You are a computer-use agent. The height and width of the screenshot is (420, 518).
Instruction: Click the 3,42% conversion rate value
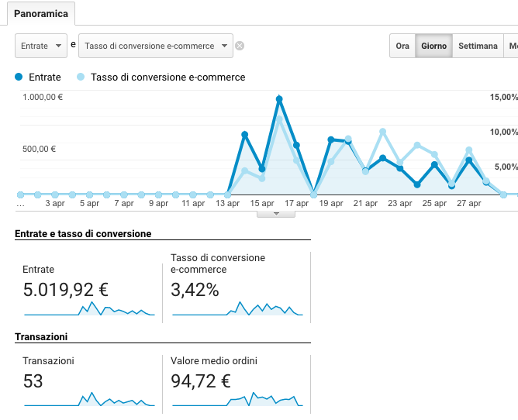pyautogui.click(x=195, y=290)
